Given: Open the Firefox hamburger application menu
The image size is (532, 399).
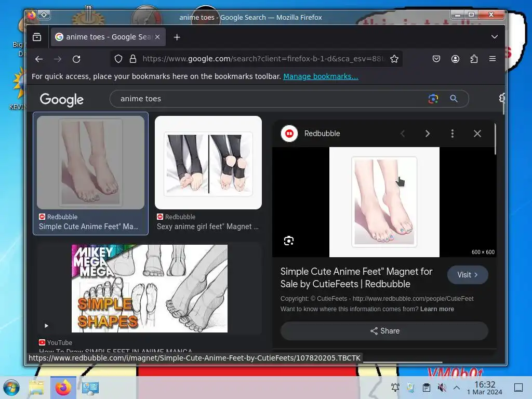Looking at the screenshot, I should [x=493, y=59].
